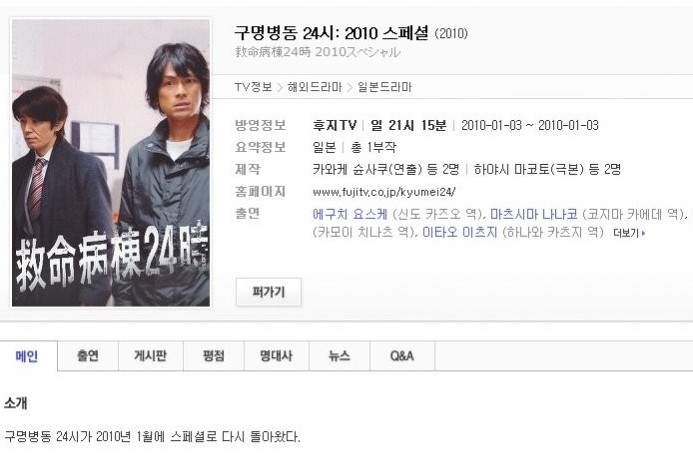Select the 명대사 tab

pos(276,356)
